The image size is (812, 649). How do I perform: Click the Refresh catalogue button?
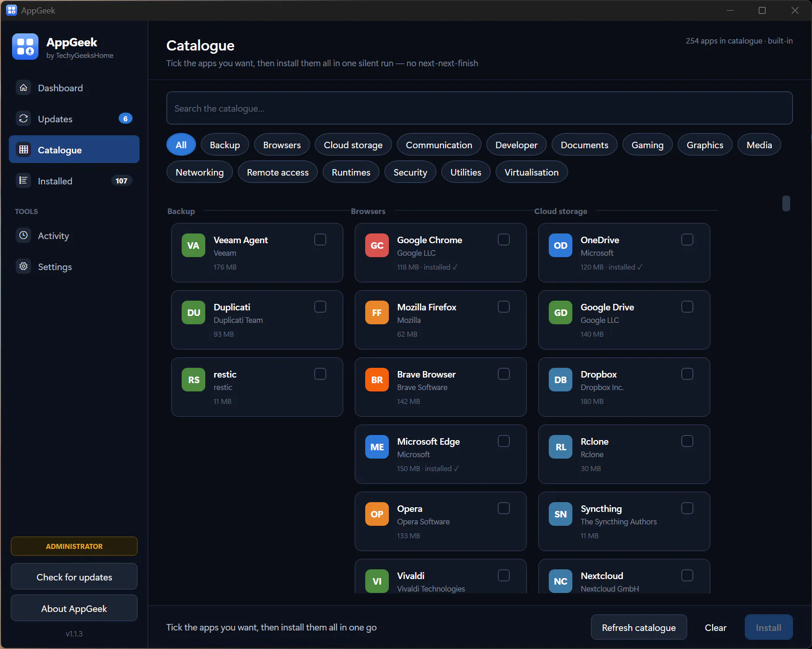(x=639, y=627)
